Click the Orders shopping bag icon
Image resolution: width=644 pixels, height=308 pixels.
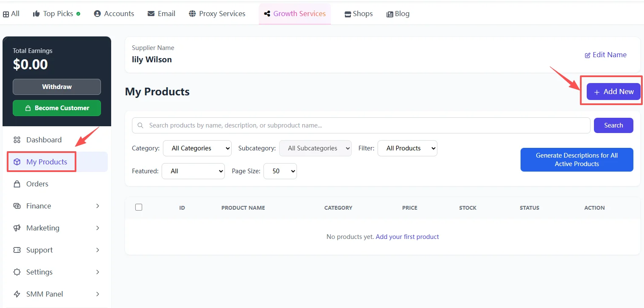[x=17, y=184]
